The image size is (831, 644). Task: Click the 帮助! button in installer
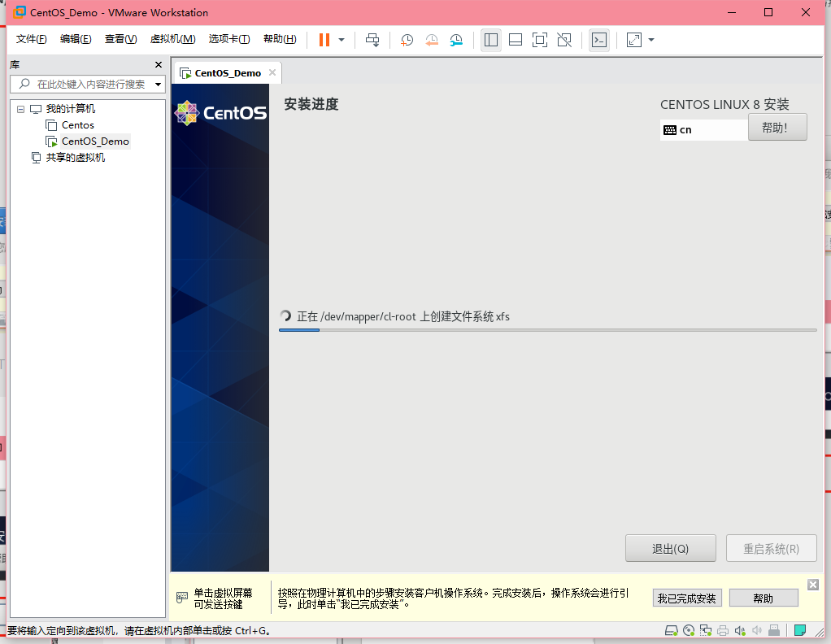[x=777, y=127]
